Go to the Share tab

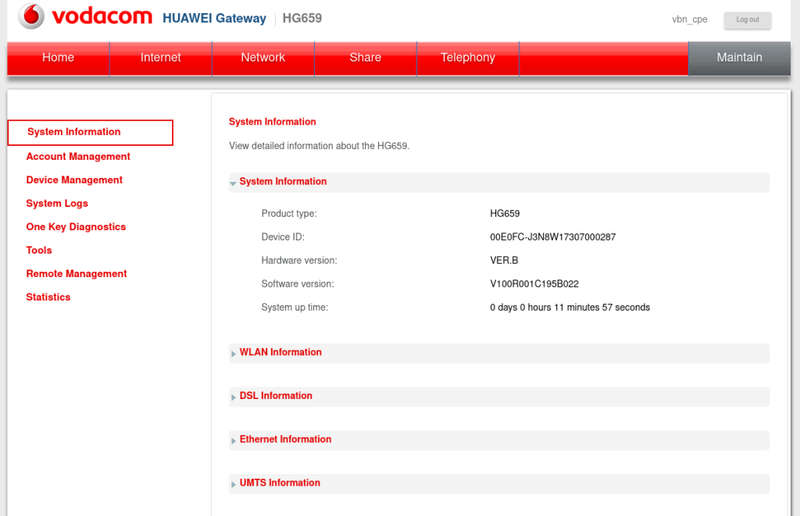click(x=365, y=58)
